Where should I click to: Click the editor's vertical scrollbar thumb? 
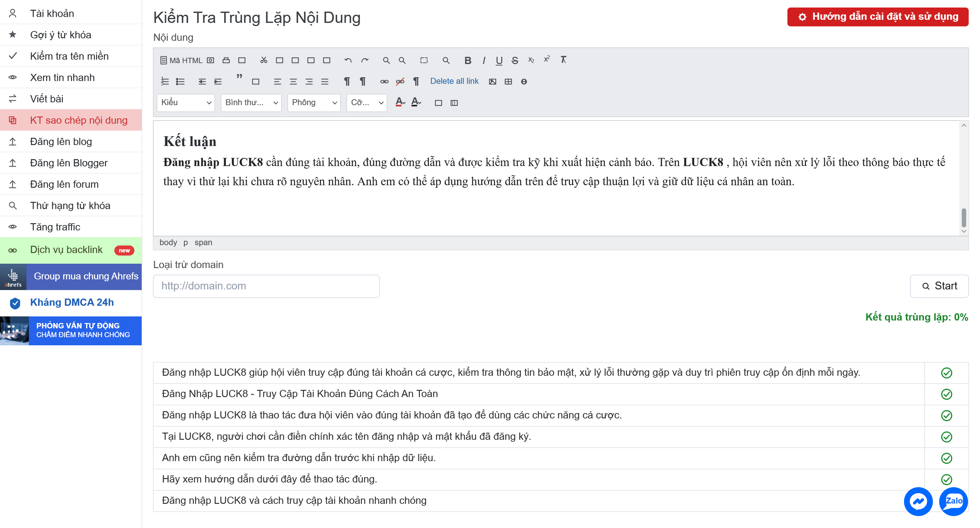point(964,218)
